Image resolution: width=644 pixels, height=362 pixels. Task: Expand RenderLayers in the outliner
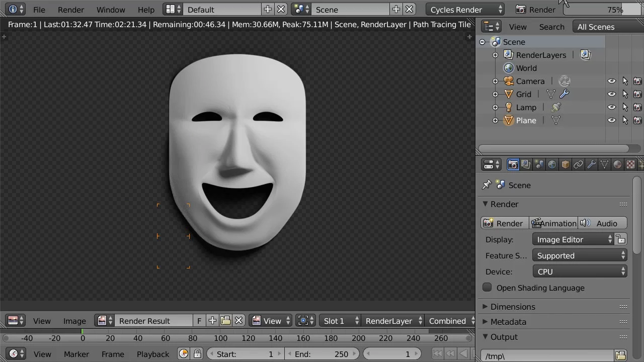tap(495, 55)
